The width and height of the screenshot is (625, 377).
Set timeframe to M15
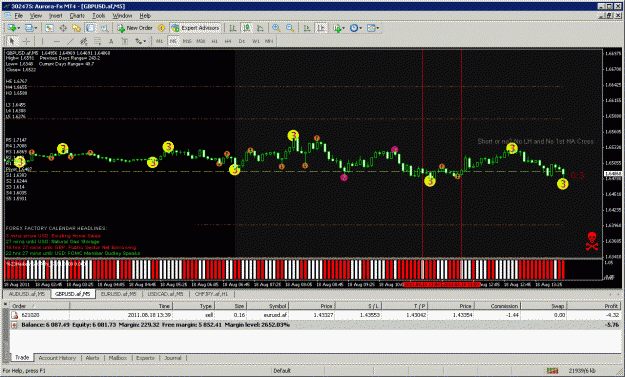pyautogui.click(x=187, y=41)
